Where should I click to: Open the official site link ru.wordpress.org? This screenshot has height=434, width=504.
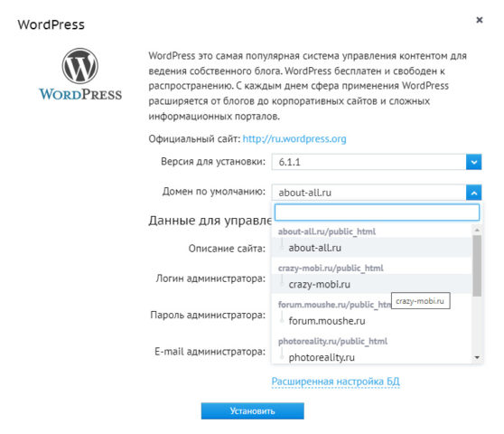point(294,138)
